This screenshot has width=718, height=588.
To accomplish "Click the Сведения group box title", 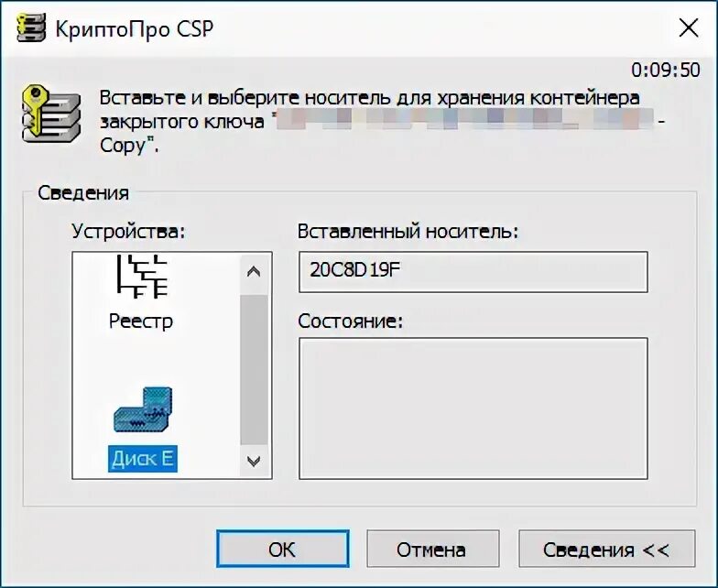I will tap(83, 193).
